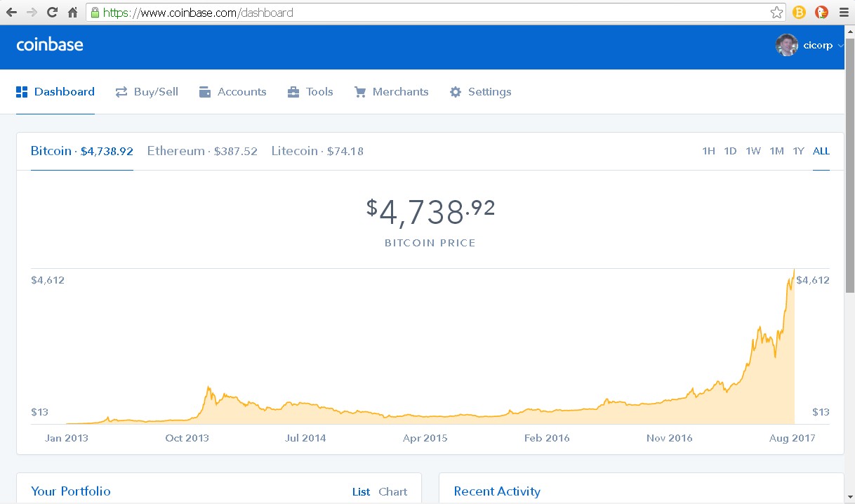Click the cicorp profile avatar
The width and height of the screenshot is (855, 504).
pyautogui.click(x=787, y=46)
